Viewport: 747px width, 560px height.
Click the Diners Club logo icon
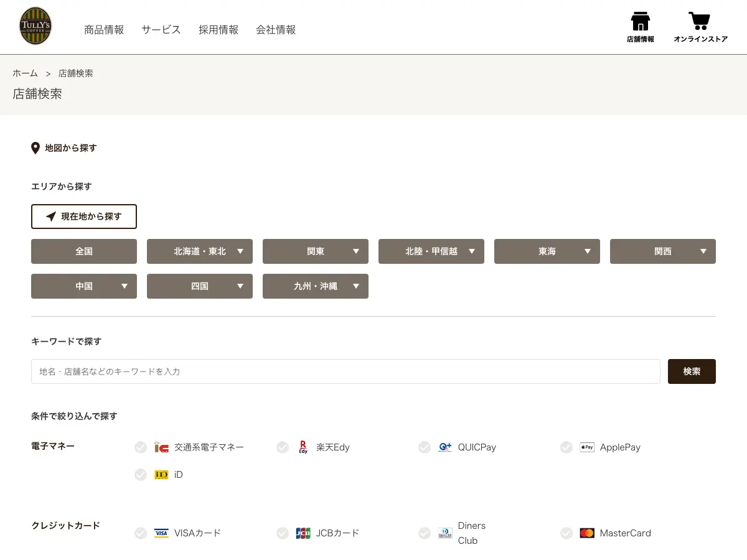click(445, 533)
